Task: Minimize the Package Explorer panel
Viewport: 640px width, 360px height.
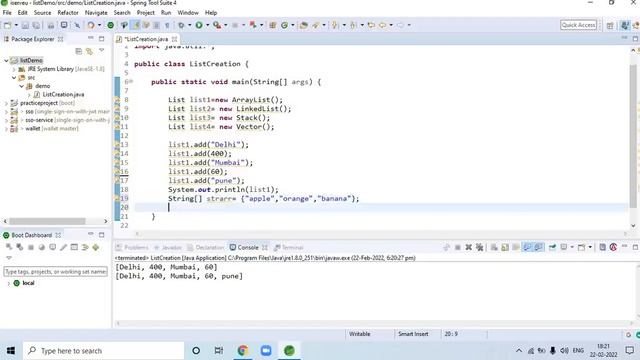Action: coord(91,39)
